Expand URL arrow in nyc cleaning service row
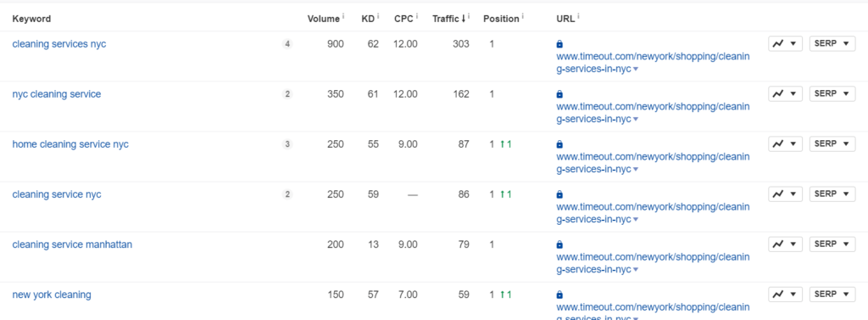868x320 pixels. (636, 119)
